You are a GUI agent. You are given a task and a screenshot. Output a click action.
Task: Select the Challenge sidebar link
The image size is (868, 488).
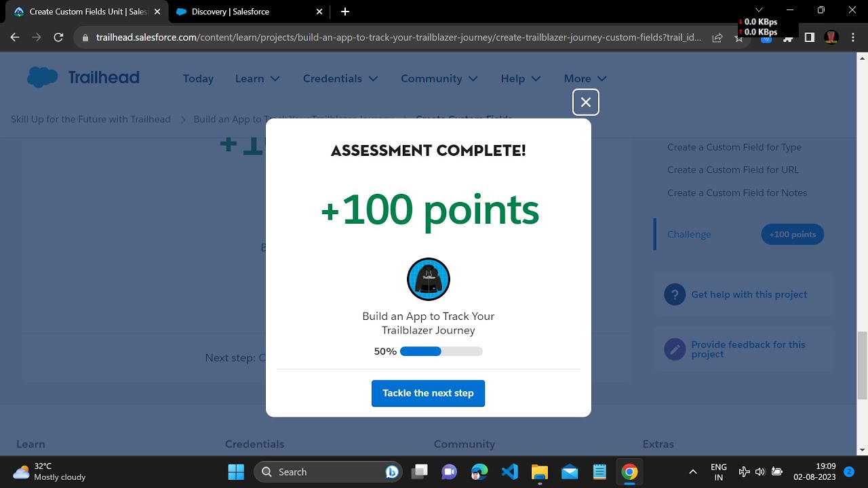tap(689, 235)
